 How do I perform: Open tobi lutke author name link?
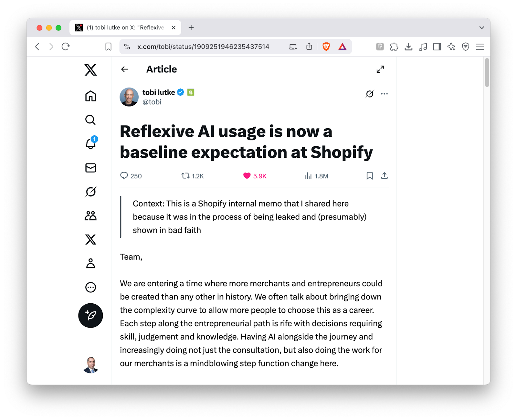[159, 92]
